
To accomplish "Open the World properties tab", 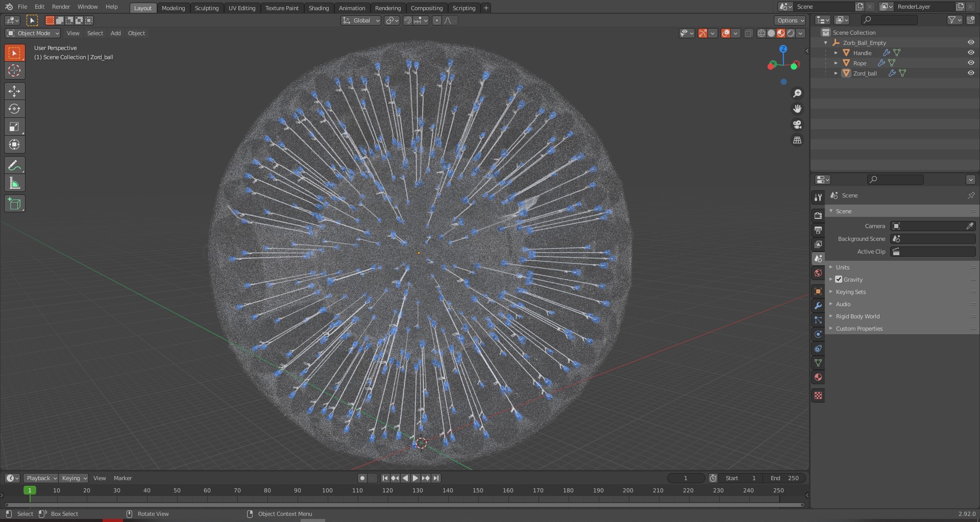I will [x=818, y=273].
